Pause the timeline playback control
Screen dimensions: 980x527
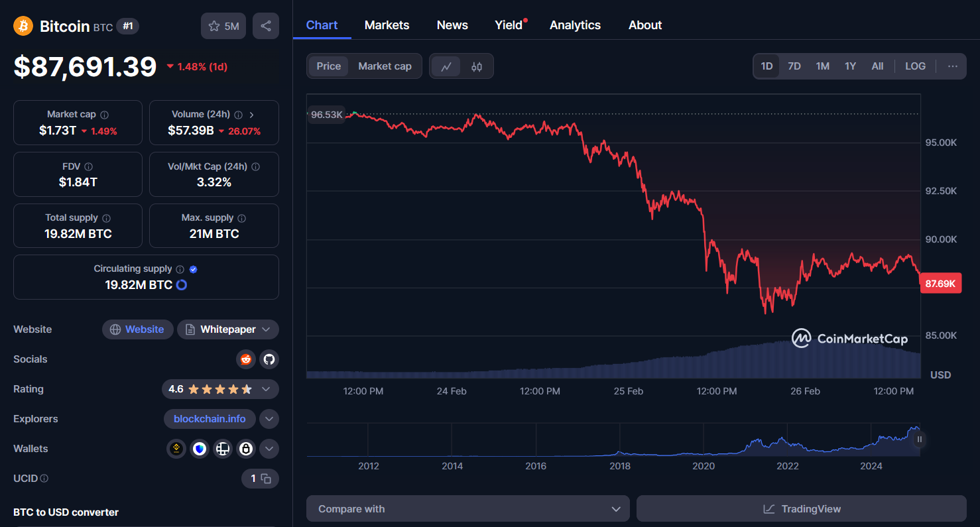(919, 439)
